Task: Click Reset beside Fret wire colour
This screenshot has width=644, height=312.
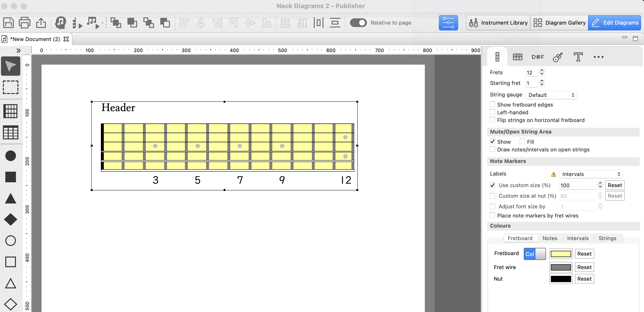Action: [584, 267]
